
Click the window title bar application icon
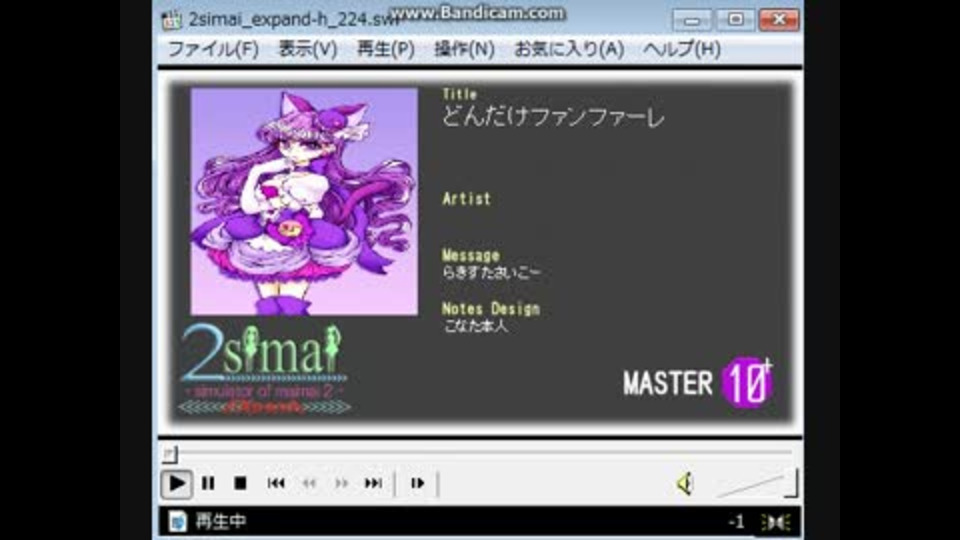click(172, 20)
